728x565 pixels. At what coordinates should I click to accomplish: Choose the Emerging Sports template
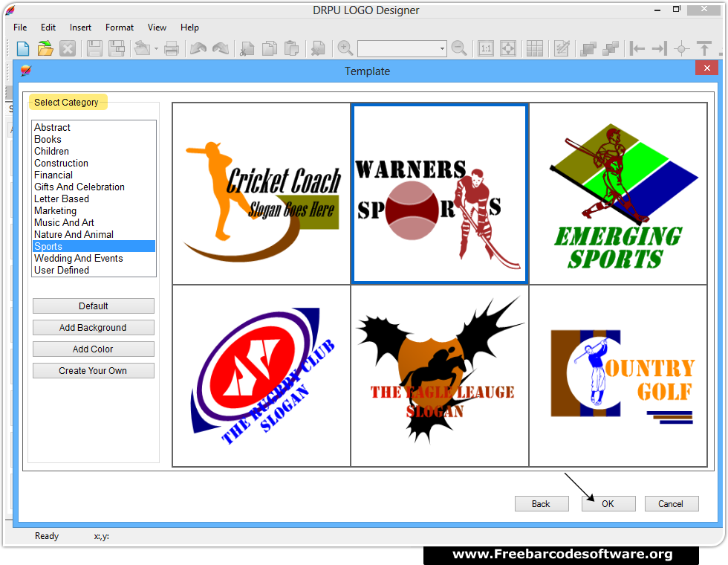618,194
